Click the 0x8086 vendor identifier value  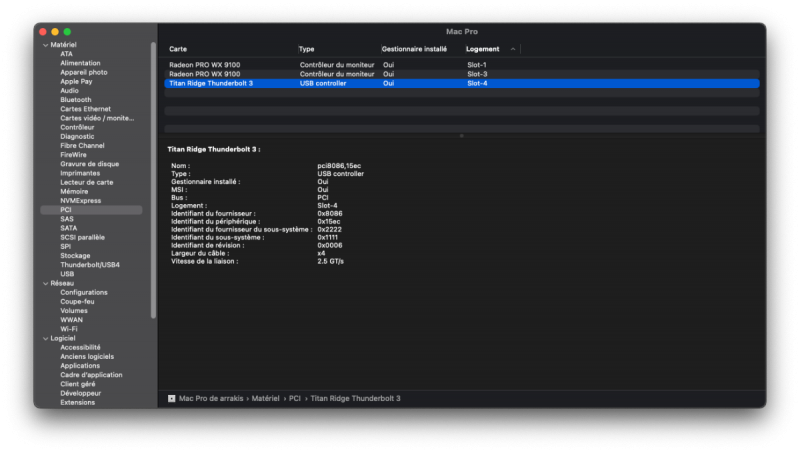point(330,214)
